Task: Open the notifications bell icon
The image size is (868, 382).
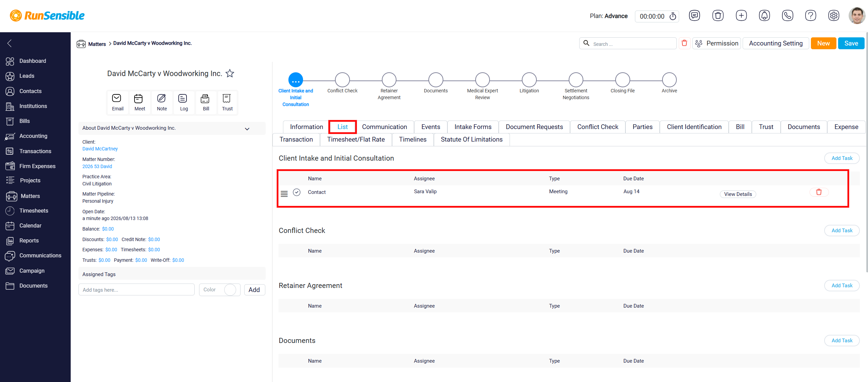Action: 764,16
